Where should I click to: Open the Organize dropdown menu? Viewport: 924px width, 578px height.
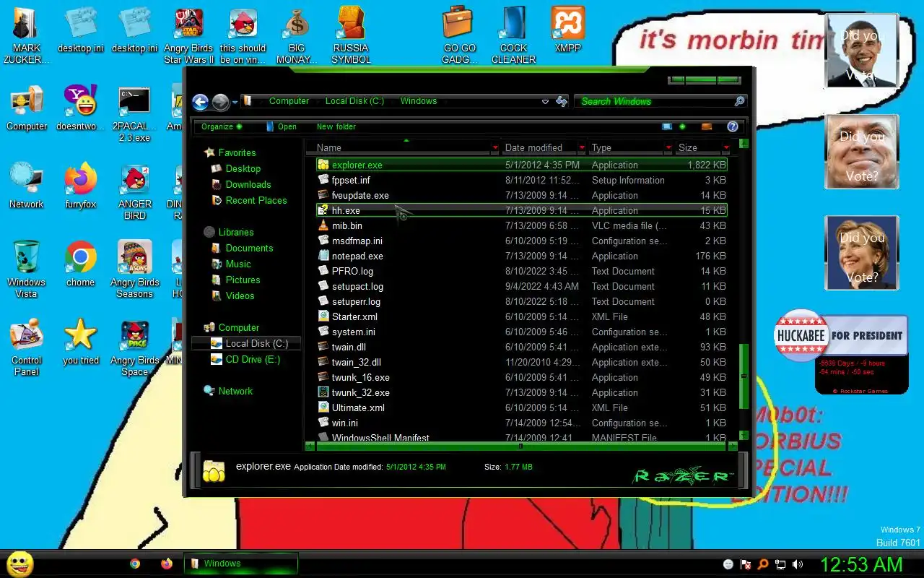222,126
